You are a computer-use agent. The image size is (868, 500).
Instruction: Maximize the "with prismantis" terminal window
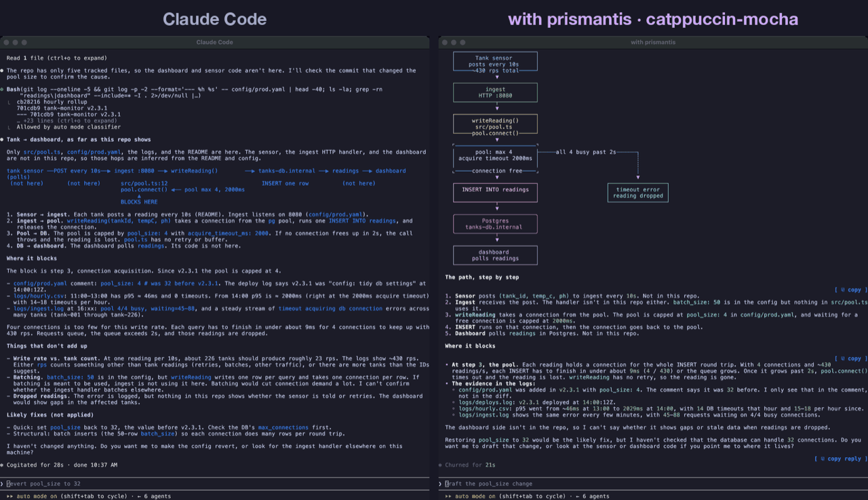pyautogui.click(x=461, y=42)
